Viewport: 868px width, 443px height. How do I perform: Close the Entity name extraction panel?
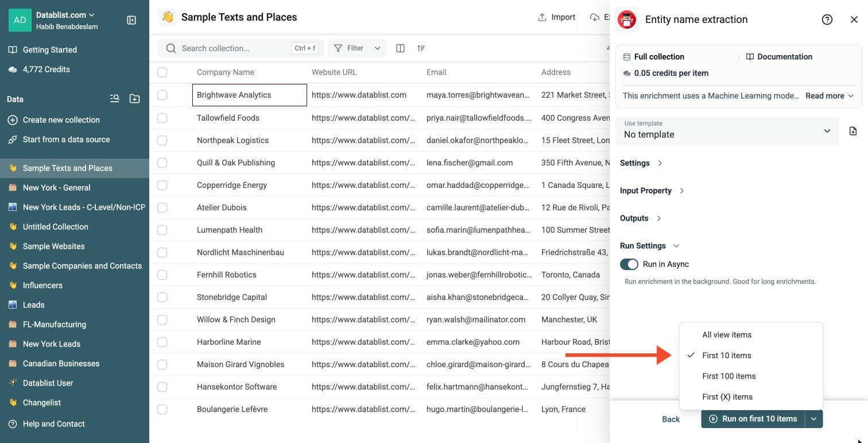854,20
